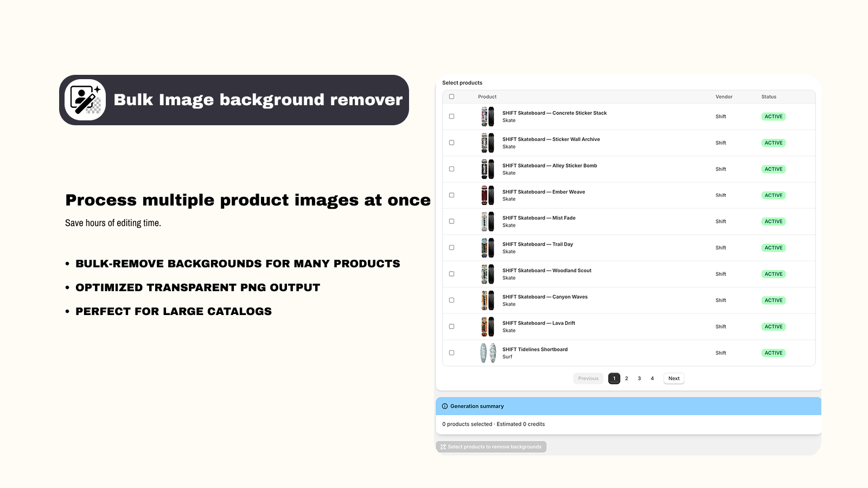868x488 pixels.
Task: Click the Select products to remove backgrounds button
Action: [x=491, y=446]
